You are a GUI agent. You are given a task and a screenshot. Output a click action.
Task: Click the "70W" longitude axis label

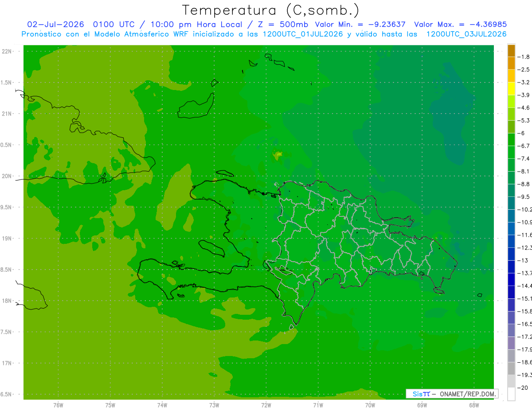(x=370, y=405)
